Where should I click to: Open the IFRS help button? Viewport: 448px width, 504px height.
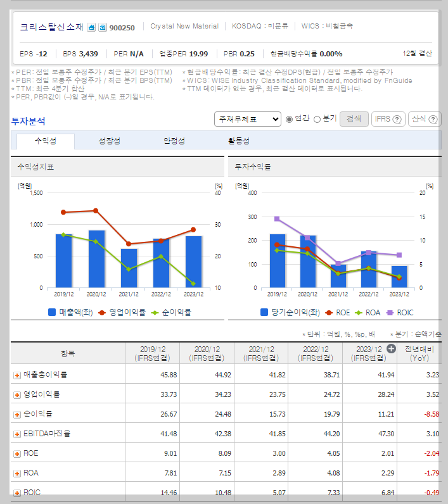coord(388,119)
